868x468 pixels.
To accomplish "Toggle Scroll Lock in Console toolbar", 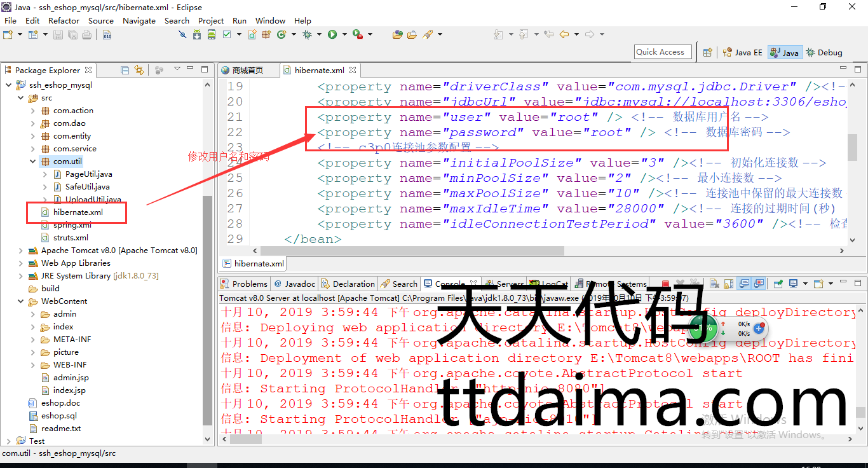I will tap(728, 284).
